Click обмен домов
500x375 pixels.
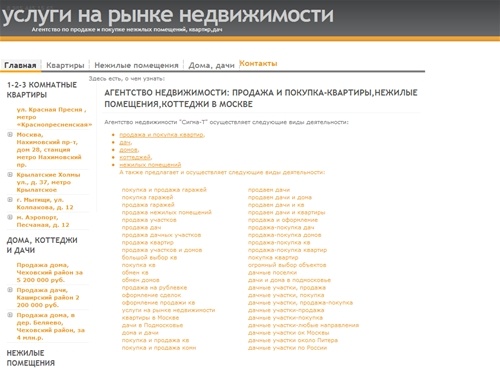140,280
